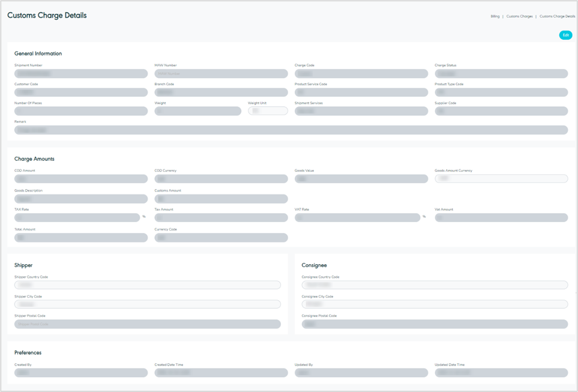
Task: Focus the Remark text field
Action: 291,130
